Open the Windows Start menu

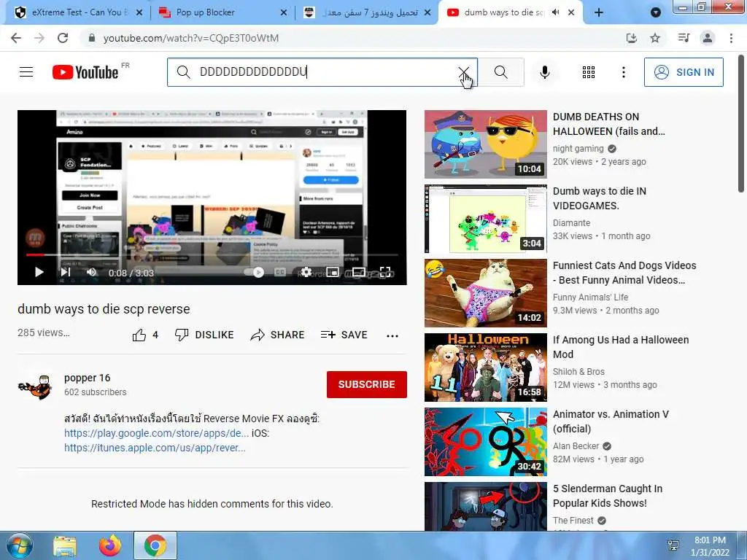(20, 545)
